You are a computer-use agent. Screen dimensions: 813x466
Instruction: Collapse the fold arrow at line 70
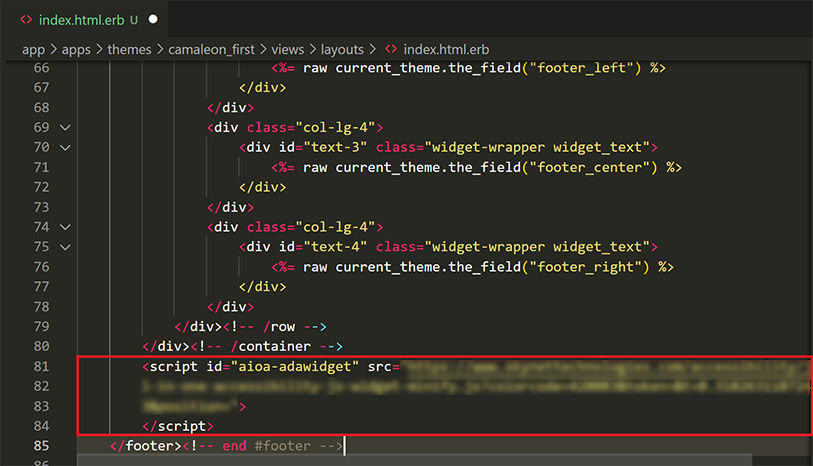point(65,148)
